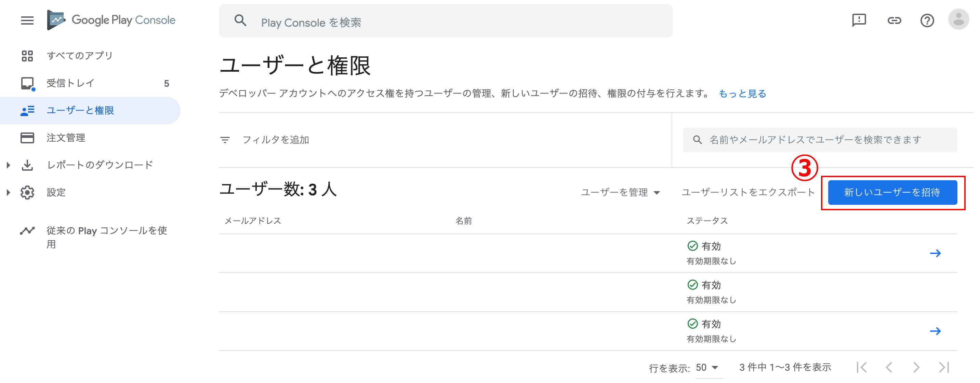
Task: Expand the レポートのダウンロード sidebar section
Action: [8, 165]
